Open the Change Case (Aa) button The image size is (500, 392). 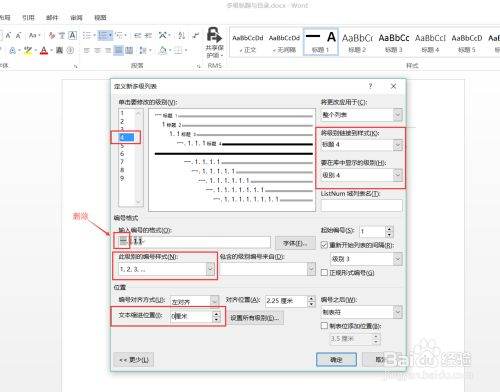click(x=34, y=35)
